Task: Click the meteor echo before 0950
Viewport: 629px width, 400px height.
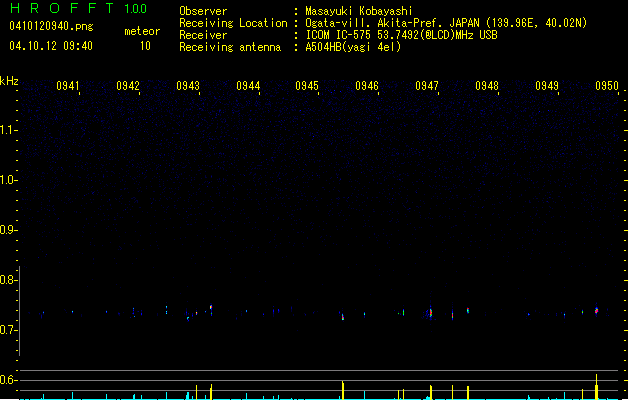Action: coord(597,311)
